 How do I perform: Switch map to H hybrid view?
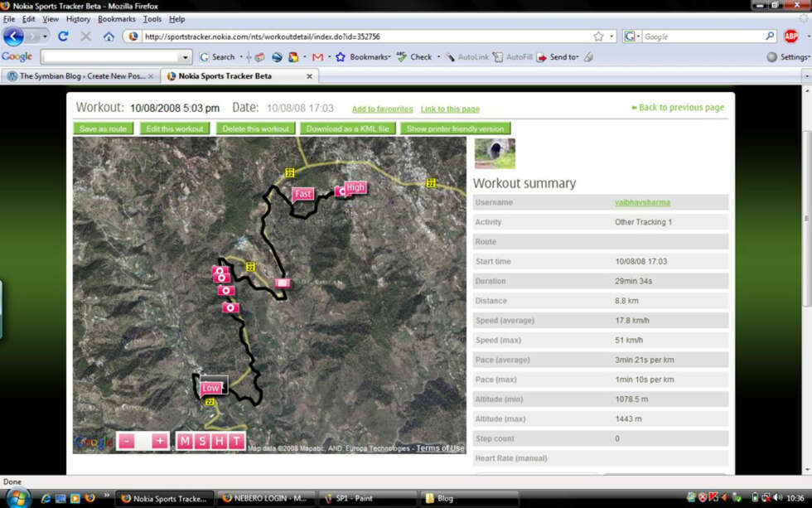coord(220,441)
